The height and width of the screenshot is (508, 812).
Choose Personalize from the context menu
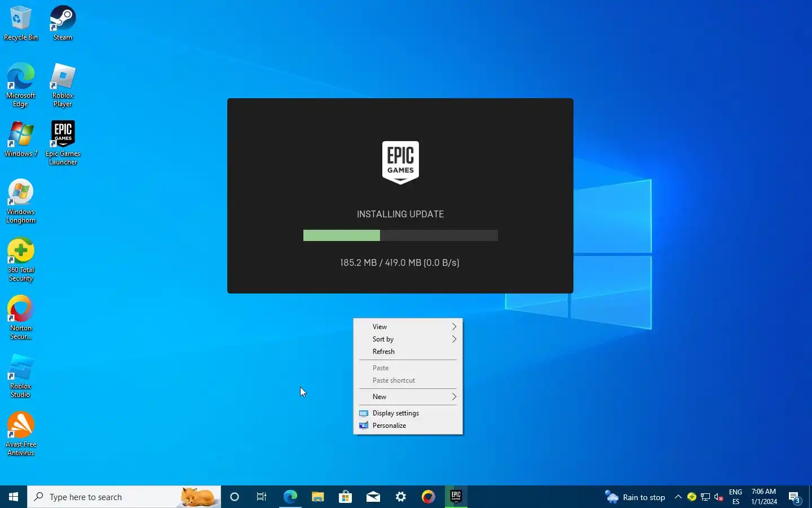(x=408, y=426)
